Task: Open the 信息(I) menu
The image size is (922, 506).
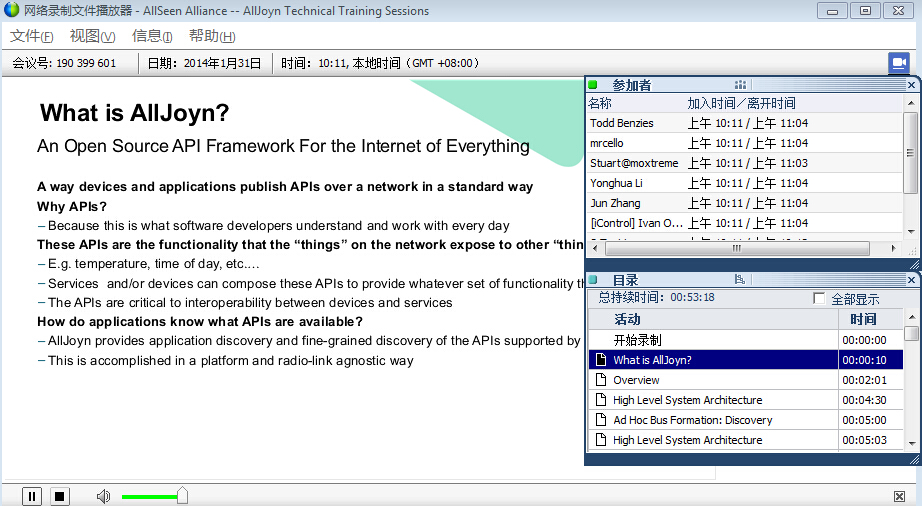Action: tap(152, 36)
